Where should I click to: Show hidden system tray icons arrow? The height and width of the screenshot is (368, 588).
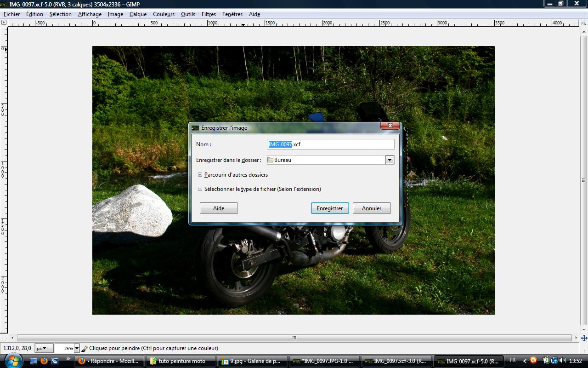pyautogui.click(x=525, y=361)
